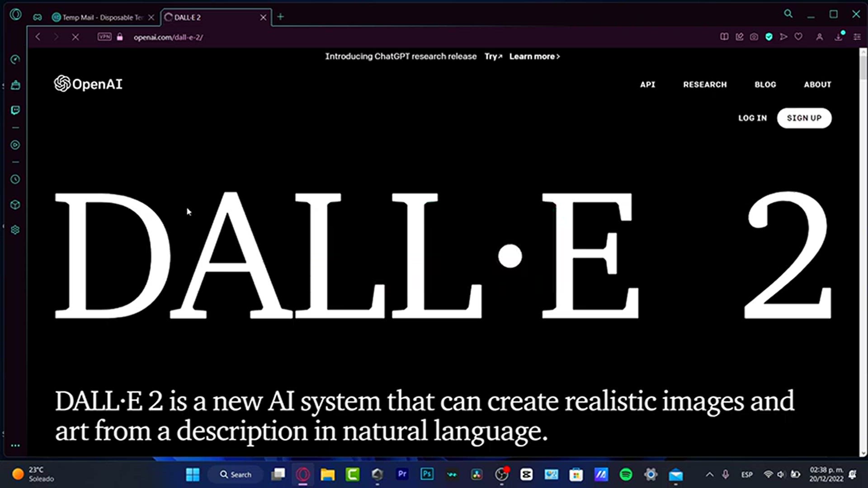Open Windows Settings gear on taskbar
This screenshot has width=868, height=488.
(x=651, y=474)
